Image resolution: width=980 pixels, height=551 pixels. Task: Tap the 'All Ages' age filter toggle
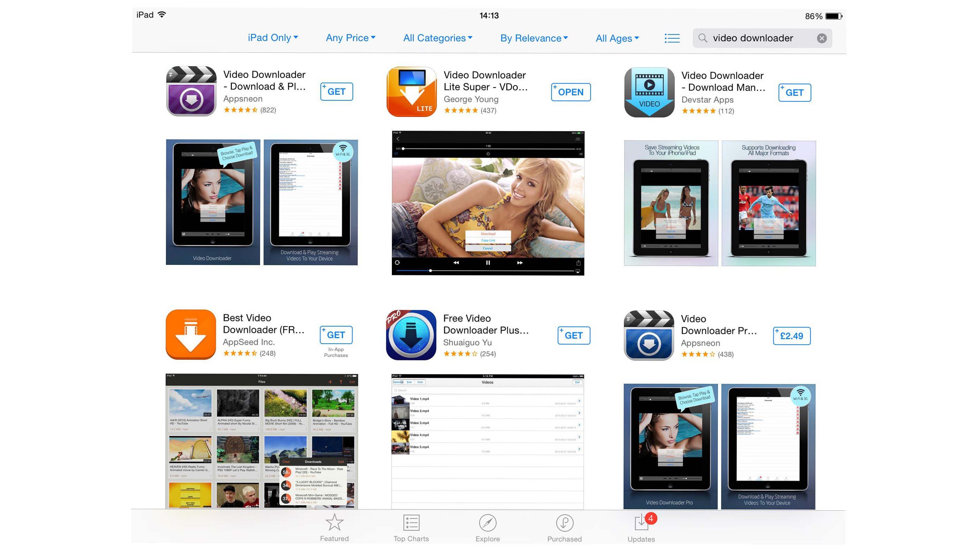pyautogui.click(x=617, y=38)
